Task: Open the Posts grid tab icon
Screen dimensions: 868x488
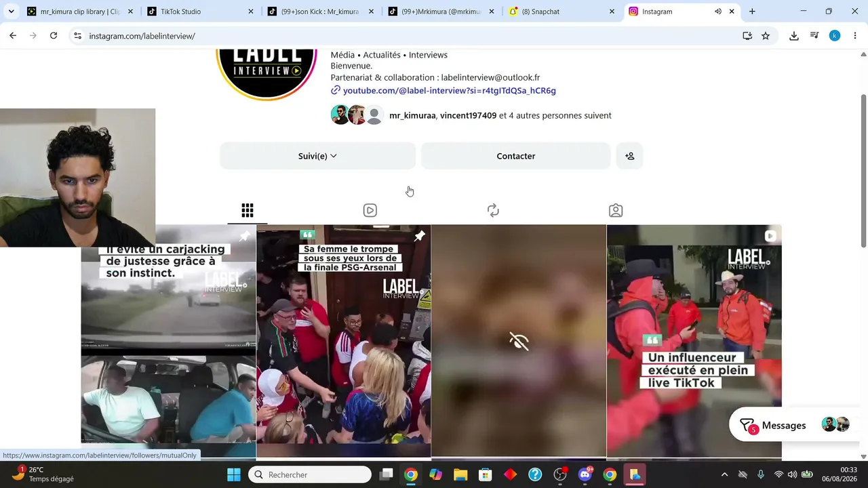Action: (248, 211)
